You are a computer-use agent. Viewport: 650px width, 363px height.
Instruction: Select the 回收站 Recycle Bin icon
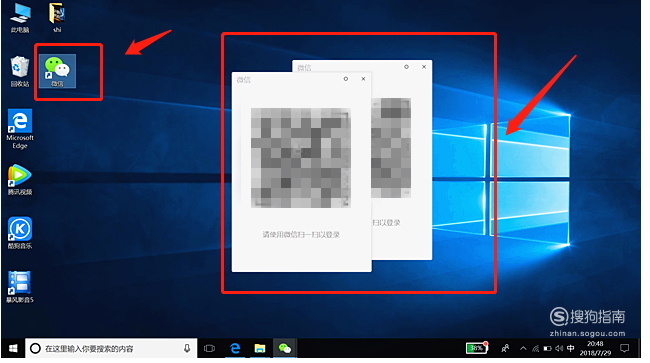pos(20,71)
